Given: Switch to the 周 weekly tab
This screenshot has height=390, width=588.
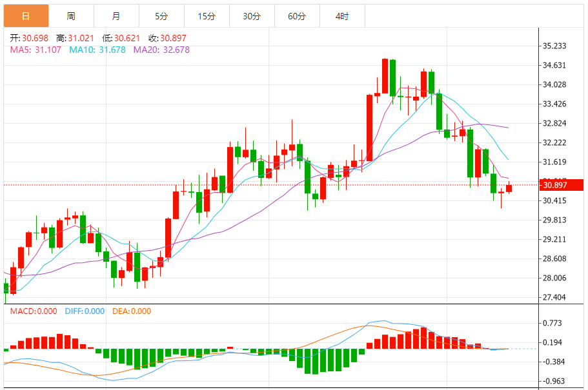Looking at the screenshot, I should [x=71, y=15].
